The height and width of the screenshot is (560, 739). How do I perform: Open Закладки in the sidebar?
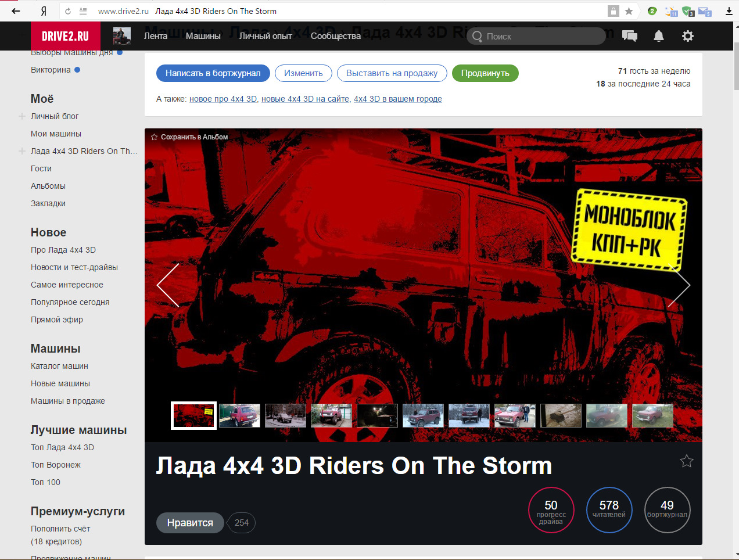48,203
